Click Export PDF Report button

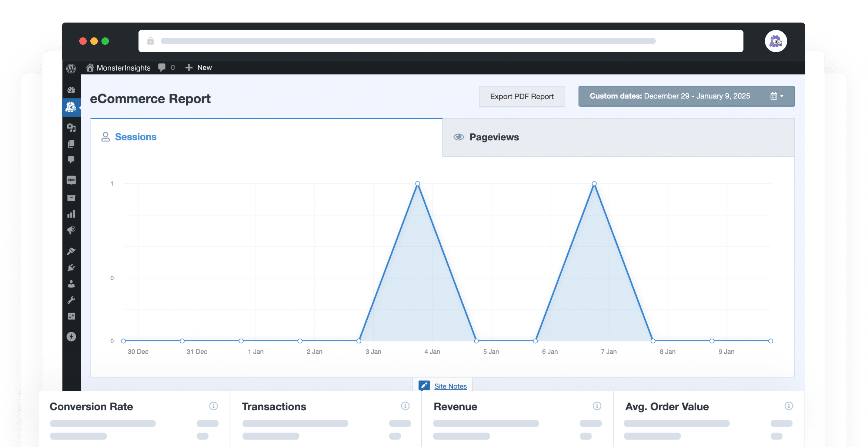[521, 97]
